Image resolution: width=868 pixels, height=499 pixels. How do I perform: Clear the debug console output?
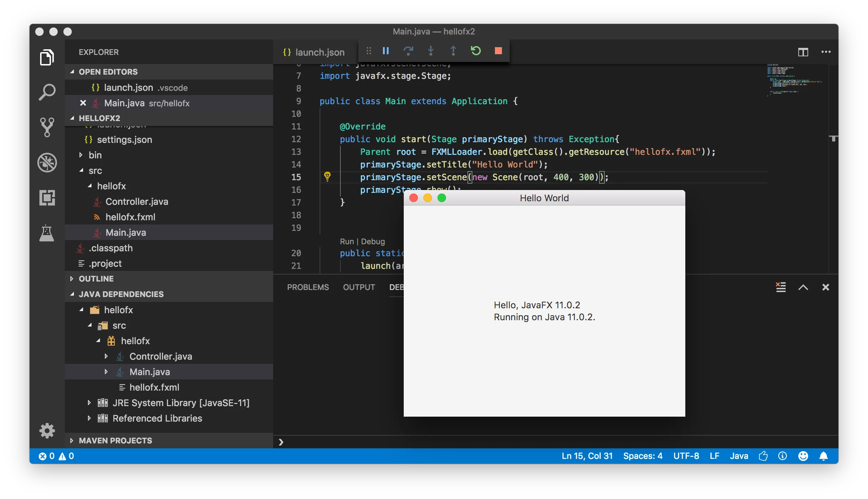pos(781,288)
